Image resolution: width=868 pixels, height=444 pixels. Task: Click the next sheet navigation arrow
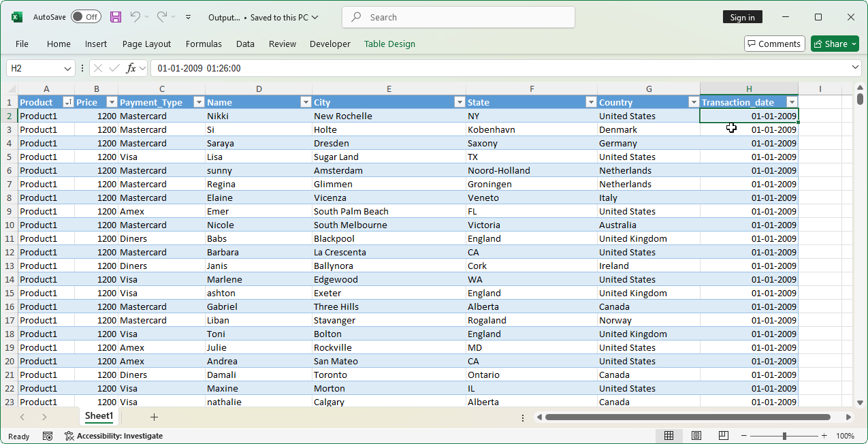click(x=44, y=417)
